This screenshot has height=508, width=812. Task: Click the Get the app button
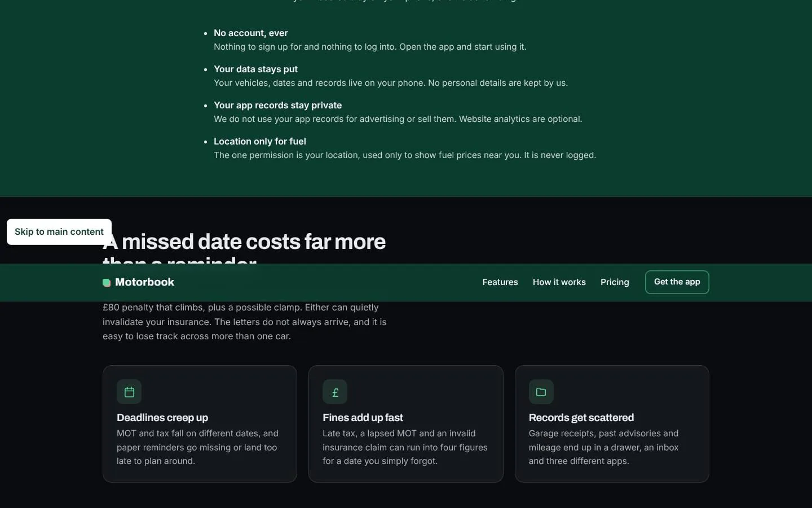pyautogui.click(x=677, y=282)
